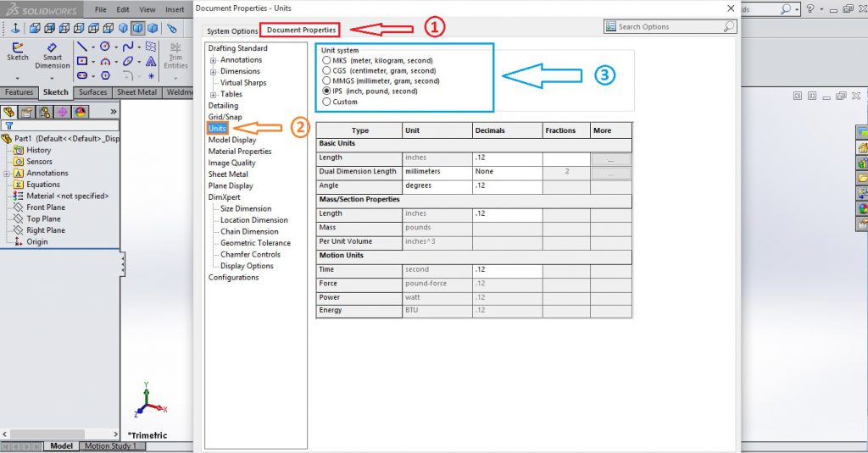Click the Plane sketch tool icon
Screen dimensions: 868x453
[x=151, y=47]
